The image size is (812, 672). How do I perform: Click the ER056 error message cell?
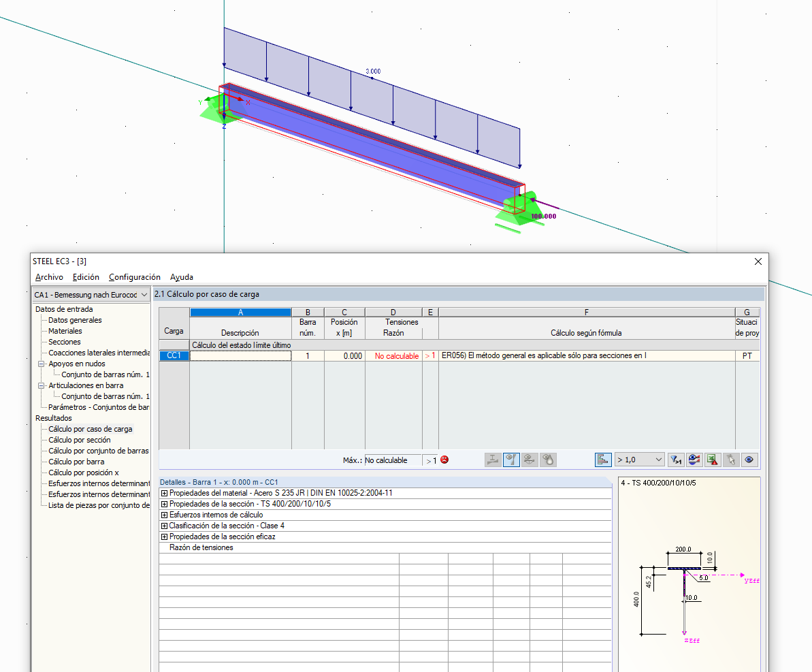(587, 356)
